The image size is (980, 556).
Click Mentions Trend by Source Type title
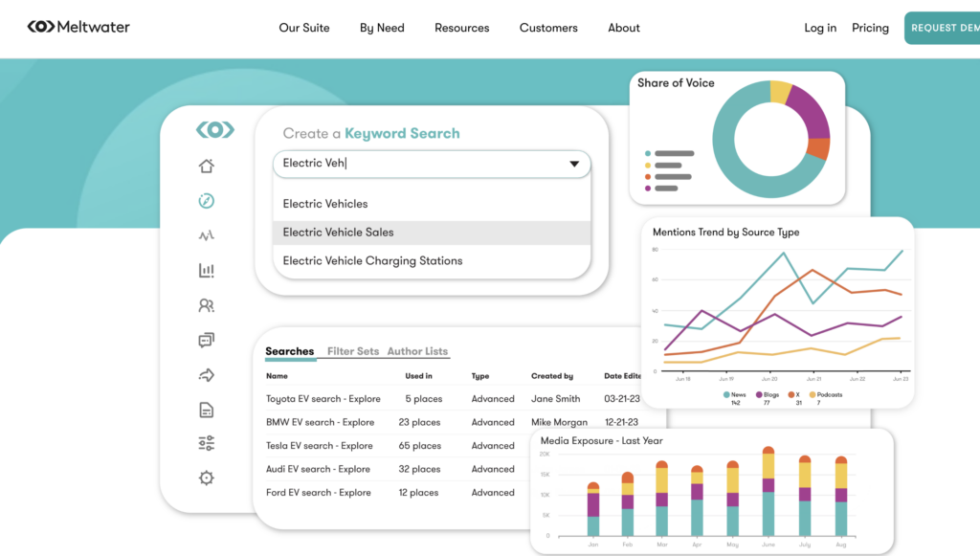[725, 233]
